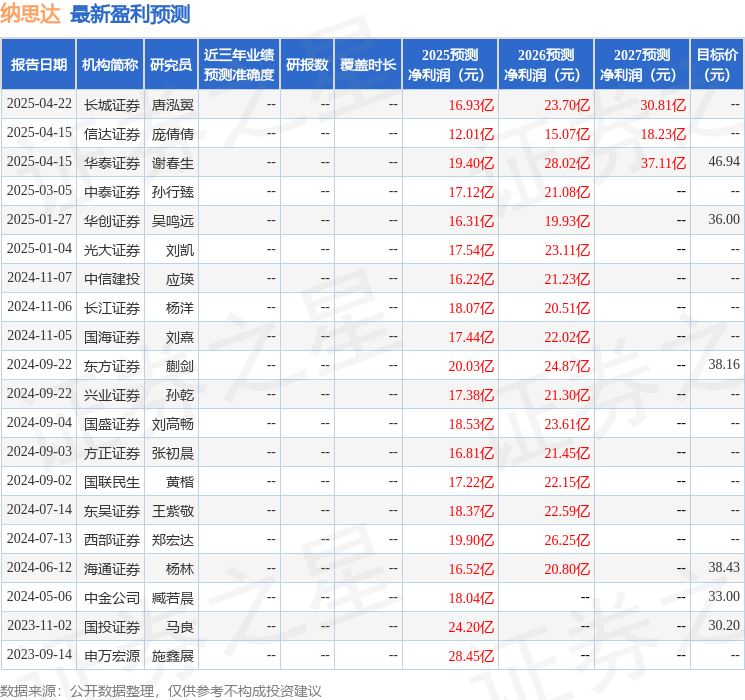
Task: Click the date 2025-03-05 cell
Action: [39, 191]
